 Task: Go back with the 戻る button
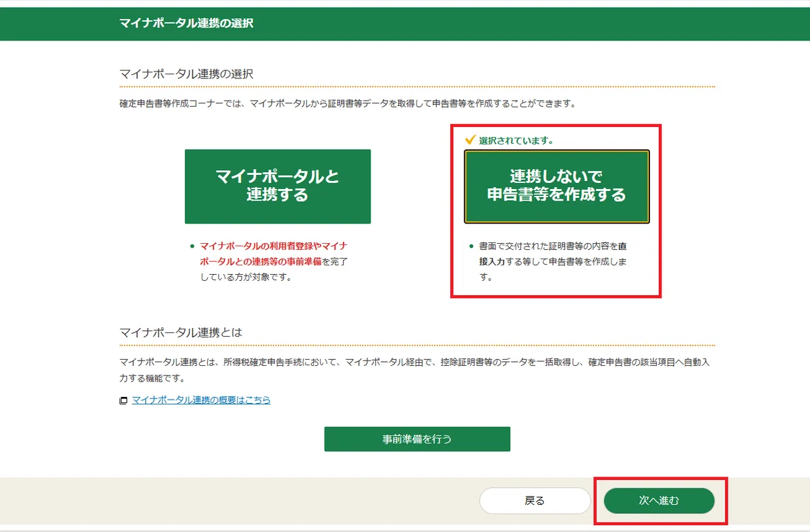point(535,501)
